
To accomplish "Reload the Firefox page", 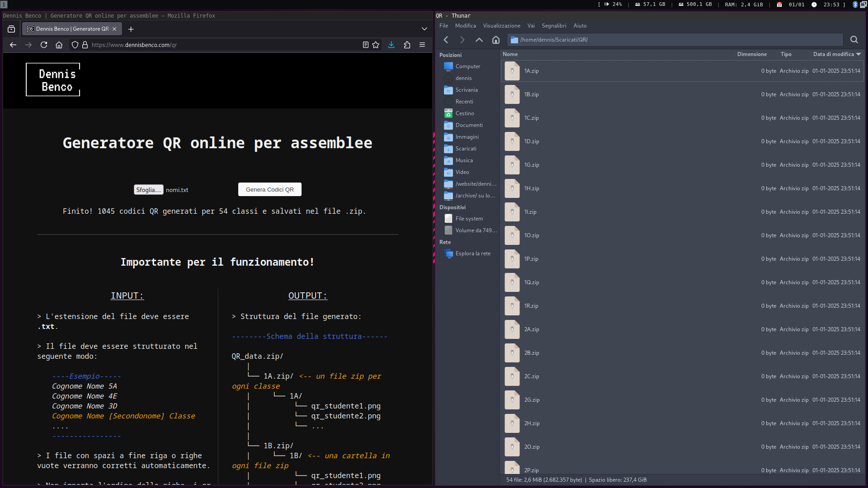I will pyautogui.click(x=44, y=45).
